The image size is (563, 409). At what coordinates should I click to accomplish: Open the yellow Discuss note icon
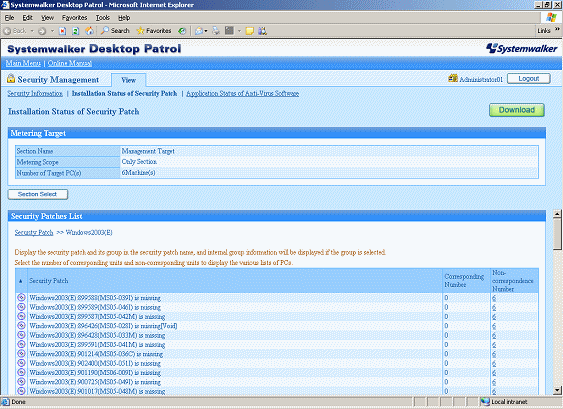tap(250, 31)
